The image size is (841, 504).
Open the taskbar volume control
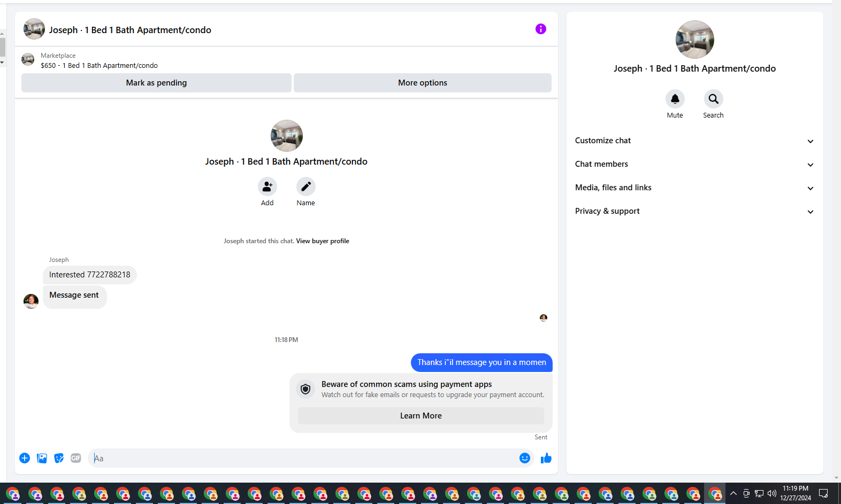(771, 493)
